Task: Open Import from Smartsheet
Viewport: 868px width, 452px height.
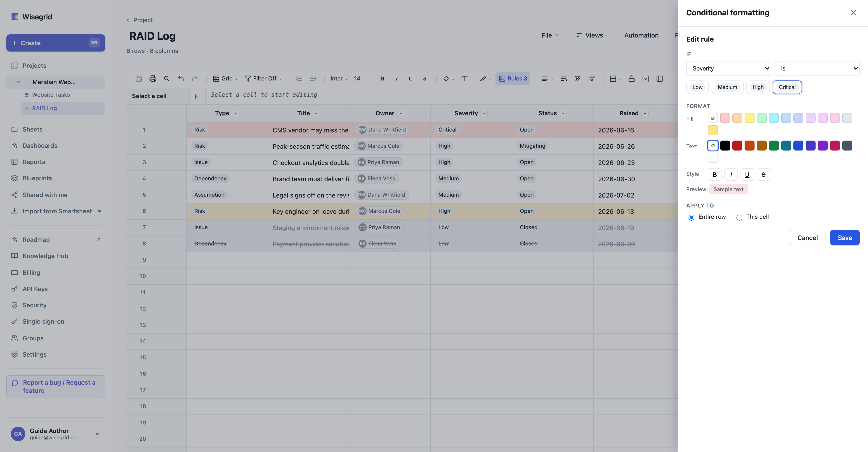Action: tap(56, 211)
